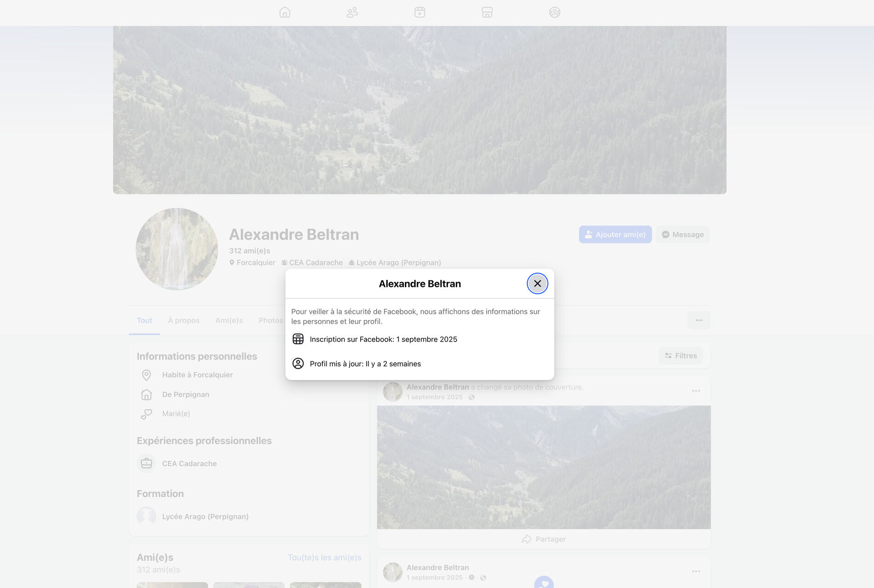Click the Ajouter ami(e) button
Image resolution: width=874 pixels, height=588 pixels.
615,234
